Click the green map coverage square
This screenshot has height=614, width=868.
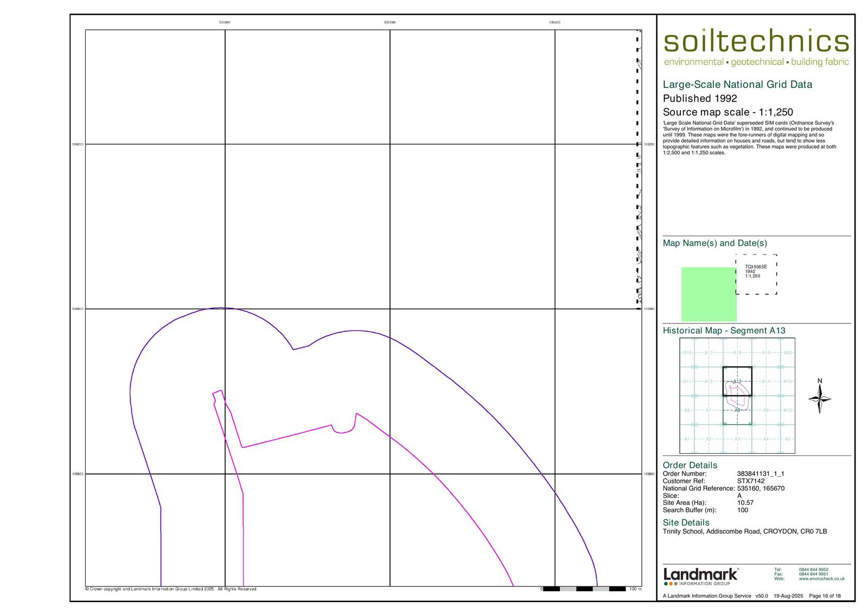tap(708, 294)
